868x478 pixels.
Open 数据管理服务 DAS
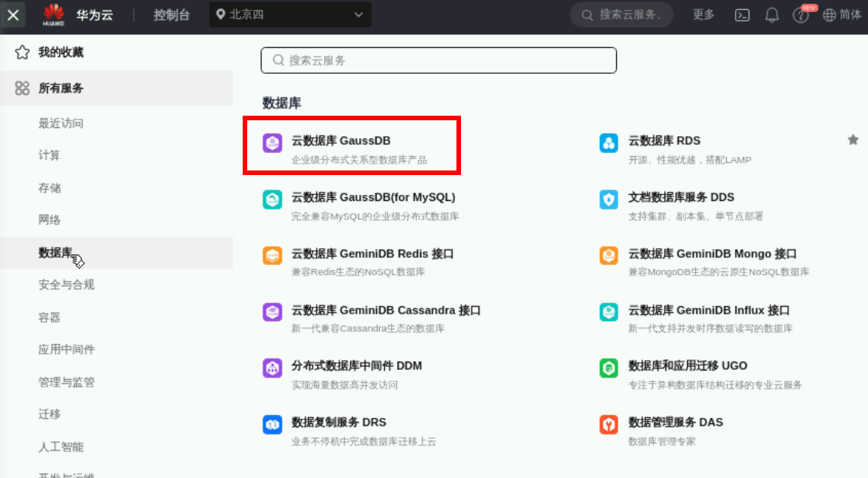676,422
